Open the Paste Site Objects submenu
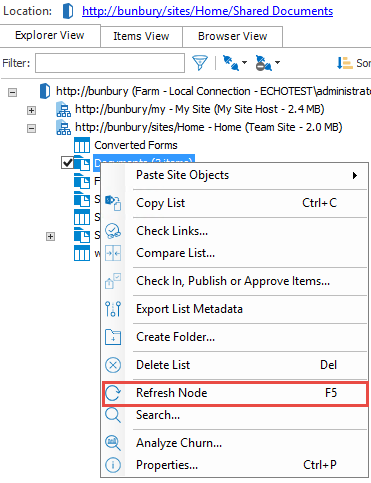This screenshot has width=371, height=483. (234, 175)
